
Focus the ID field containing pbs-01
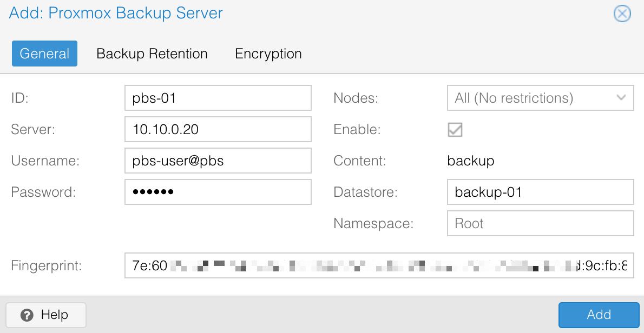pyautogui.click(x=218, y=98)
